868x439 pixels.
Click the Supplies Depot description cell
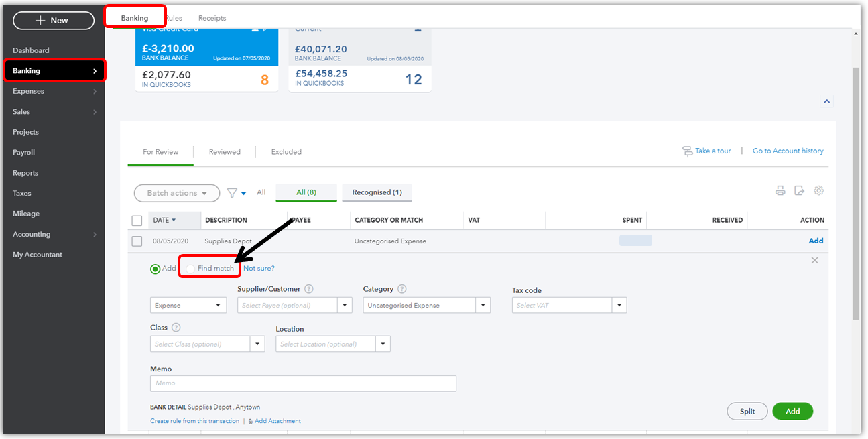pyautogui.click(x=227, y=241)
